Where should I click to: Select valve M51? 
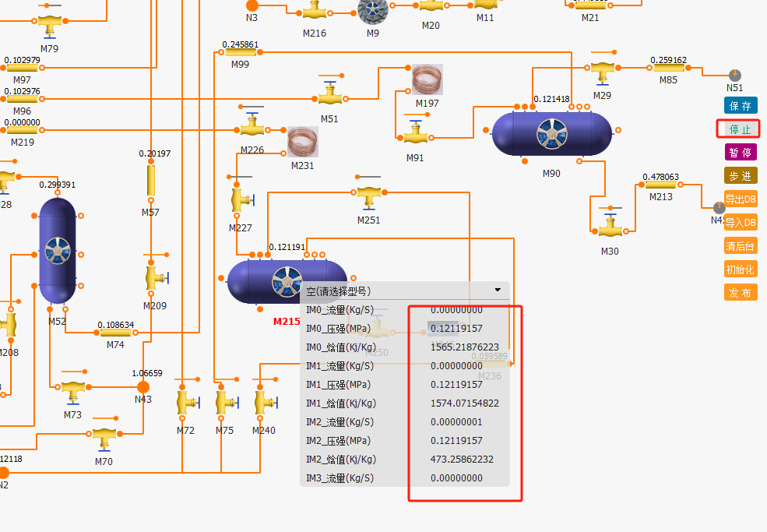[330, 93]
